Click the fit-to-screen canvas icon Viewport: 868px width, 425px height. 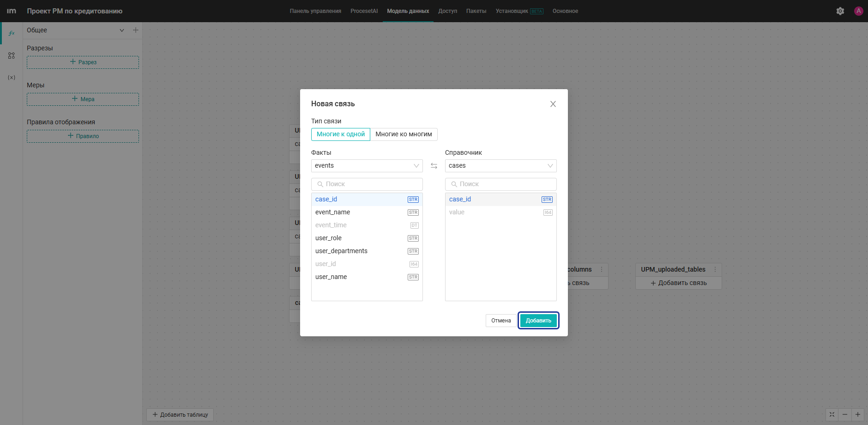[832, 414]
